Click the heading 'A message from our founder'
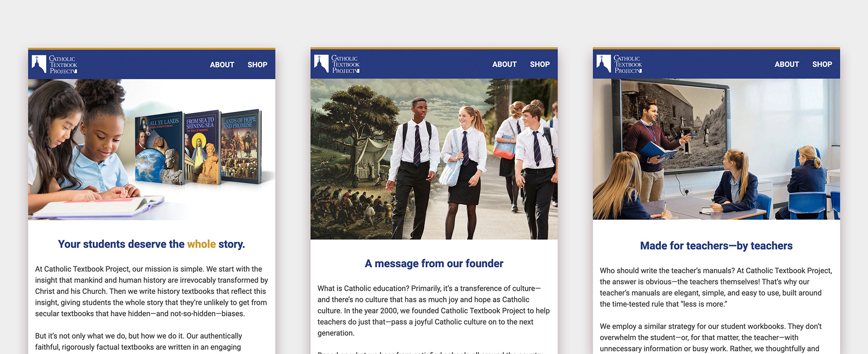Viewport: 868px width, 354px height. [x=434, y=264]
